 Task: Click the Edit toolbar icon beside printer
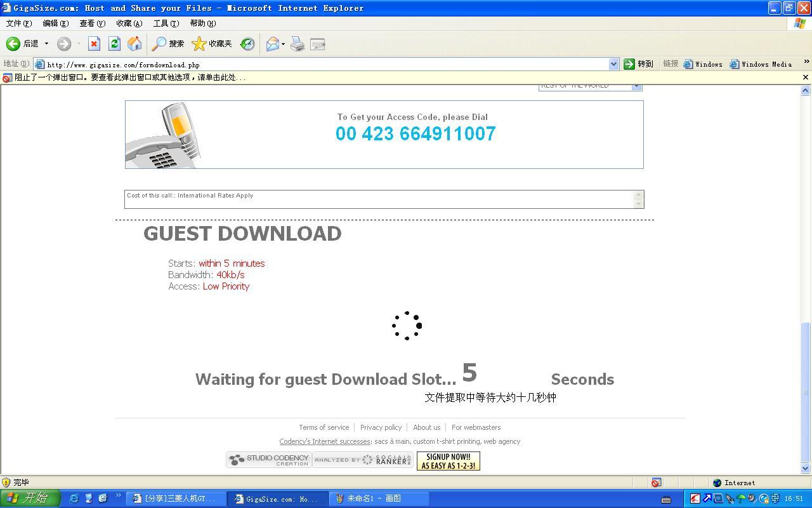(318, 44)
